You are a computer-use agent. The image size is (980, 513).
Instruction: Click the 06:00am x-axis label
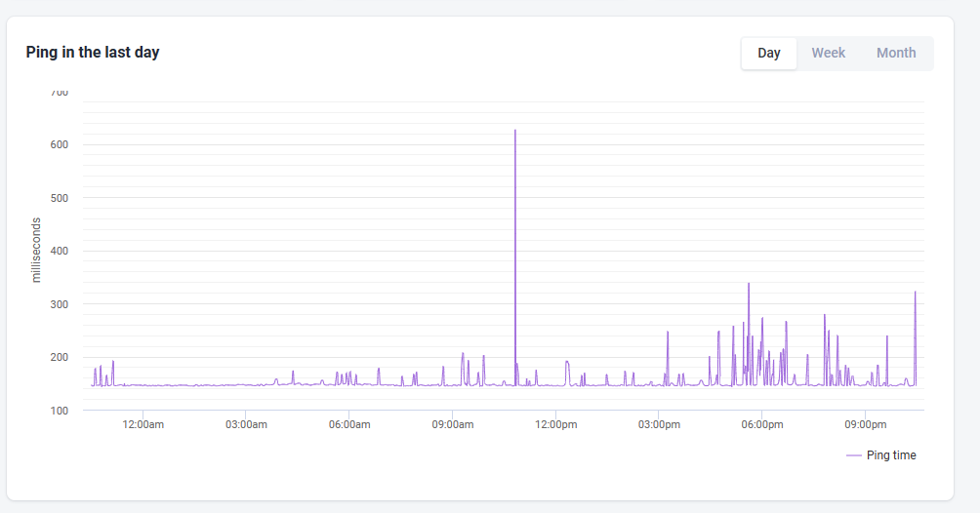(349, 425)
